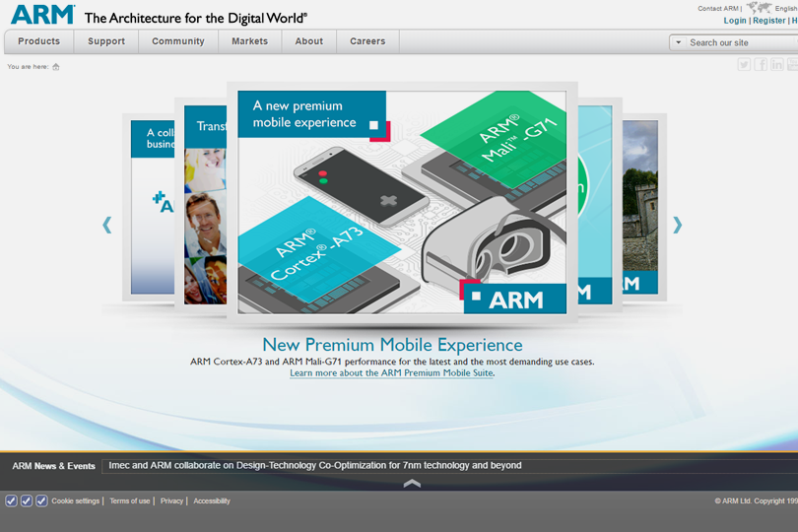Select the 'A new premium mobile experience' center slide
The height and width of the screenshot is (532, 798).
tap(402, 202)
